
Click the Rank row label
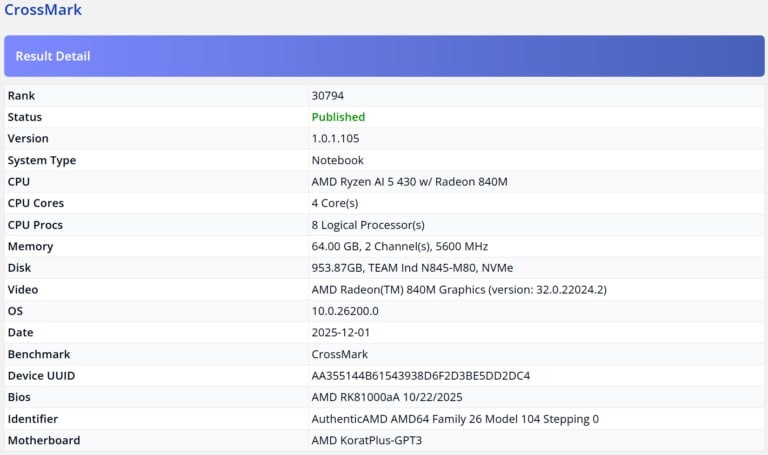[21, 96]
